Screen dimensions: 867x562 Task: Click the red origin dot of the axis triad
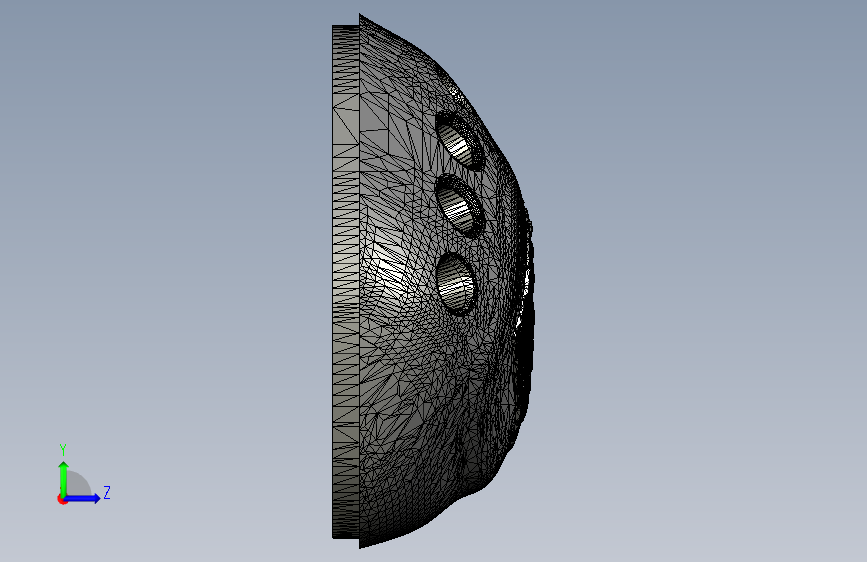[62, 499]
